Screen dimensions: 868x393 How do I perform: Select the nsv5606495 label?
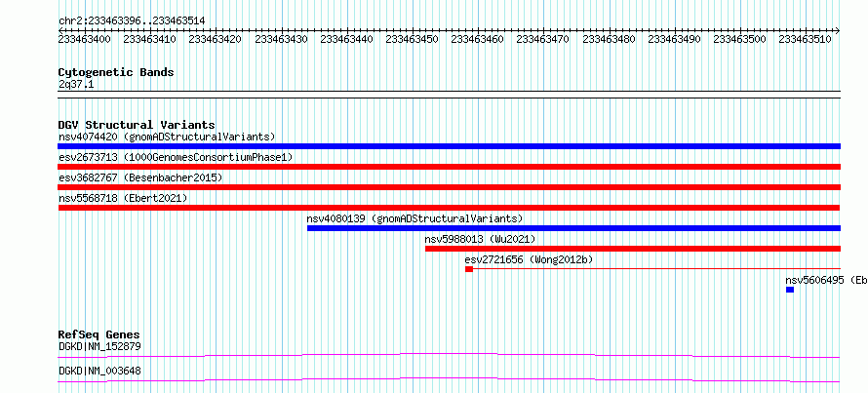(826, 280)
